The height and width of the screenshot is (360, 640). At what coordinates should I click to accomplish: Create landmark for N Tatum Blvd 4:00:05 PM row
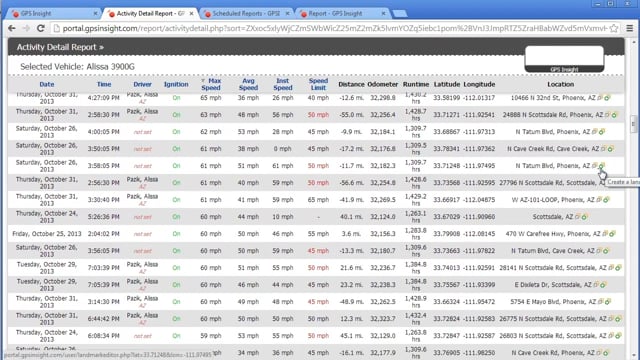[602, 132]
